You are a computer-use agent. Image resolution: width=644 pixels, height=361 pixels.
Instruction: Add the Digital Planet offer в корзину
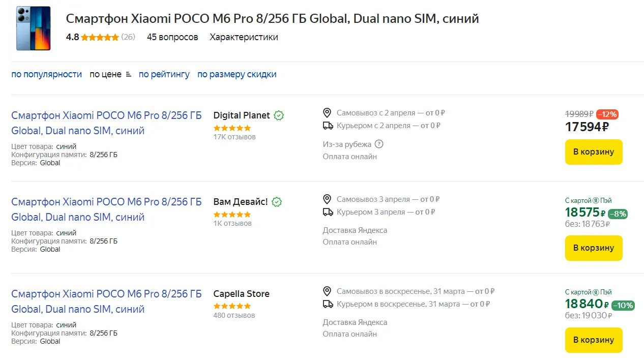593,152
